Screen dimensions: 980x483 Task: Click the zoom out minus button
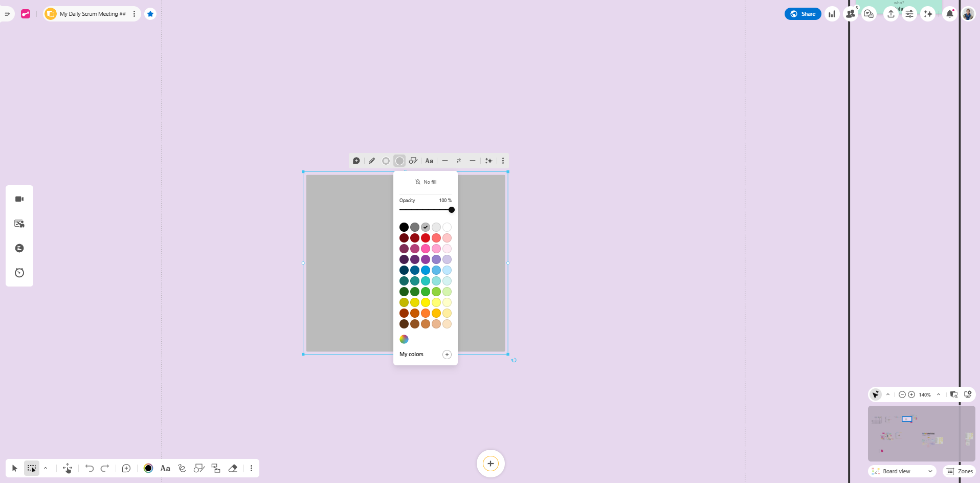902,394
